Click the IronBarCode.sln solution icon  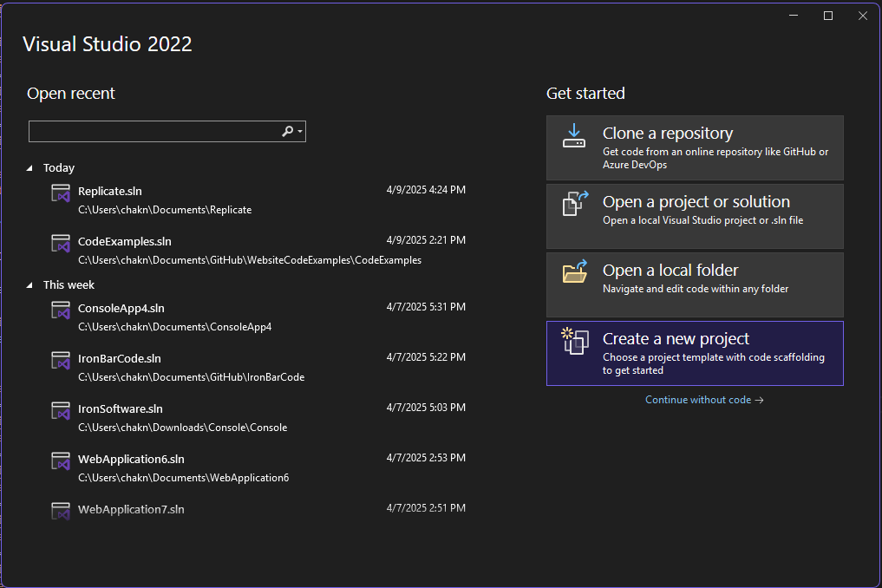[x=61, y=360]
